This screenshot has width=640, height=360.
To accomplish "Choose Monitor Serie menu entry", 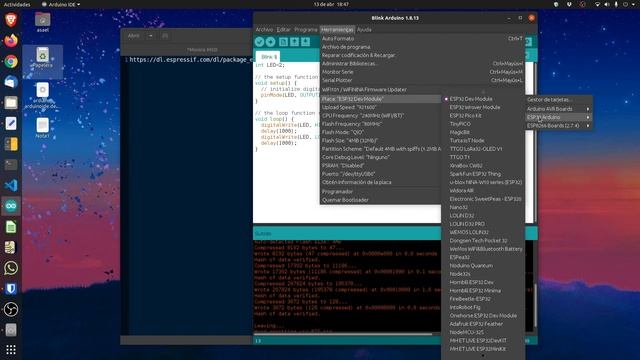I will (422, 72).
